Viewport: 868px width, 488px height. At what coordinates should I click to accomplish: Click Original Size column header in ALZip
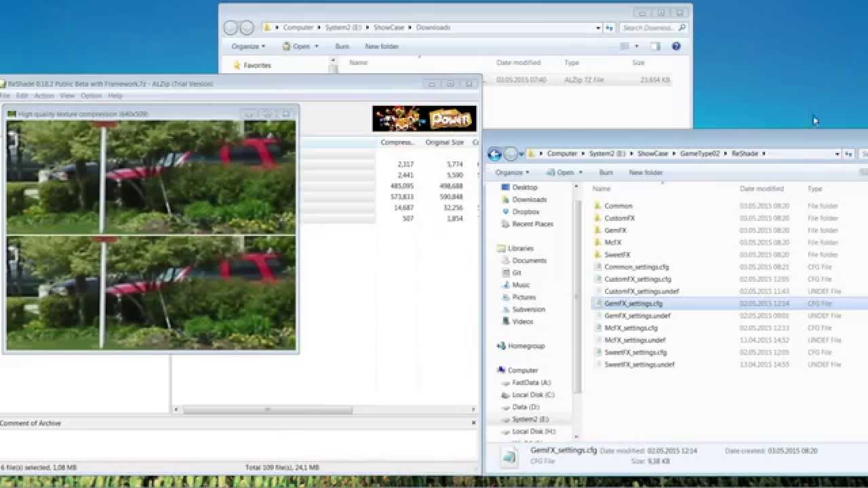click(x=444, y=143)
